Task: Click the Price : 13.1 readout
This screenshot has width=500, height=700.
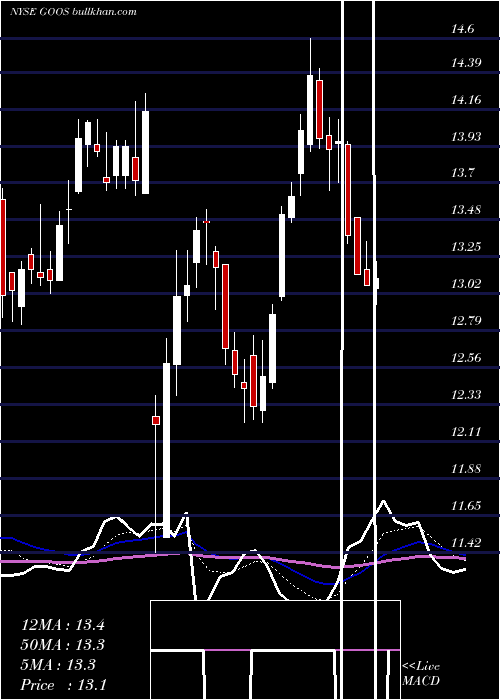Action: [x=64, y=685]
